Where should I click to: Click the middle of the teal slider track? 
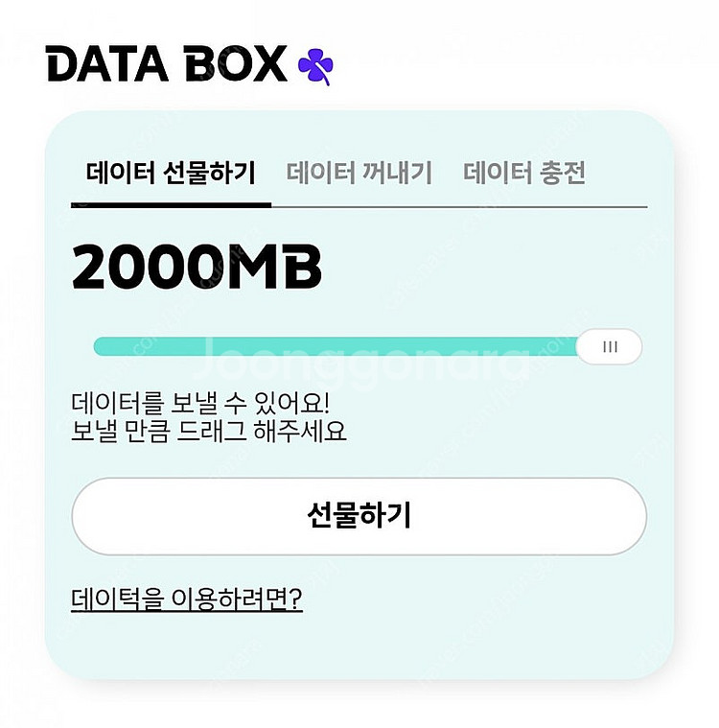point(336,347)
